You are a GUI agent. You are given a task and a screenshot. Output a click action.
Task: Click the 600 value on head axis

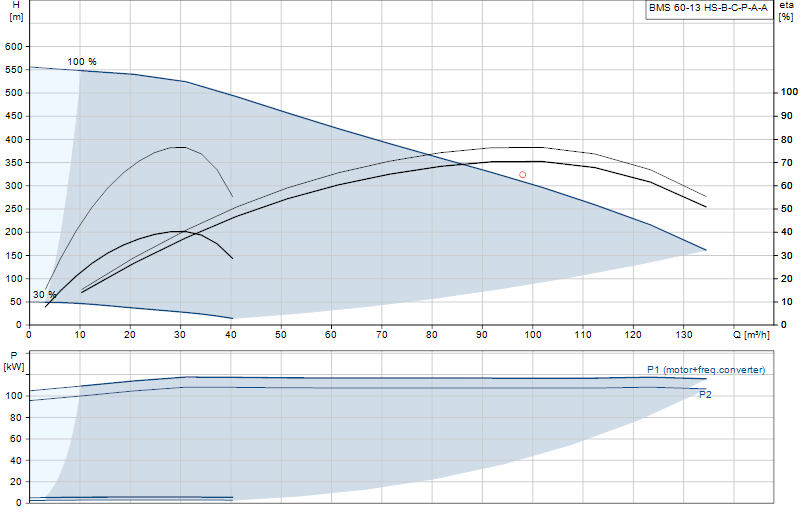[14, 46]
